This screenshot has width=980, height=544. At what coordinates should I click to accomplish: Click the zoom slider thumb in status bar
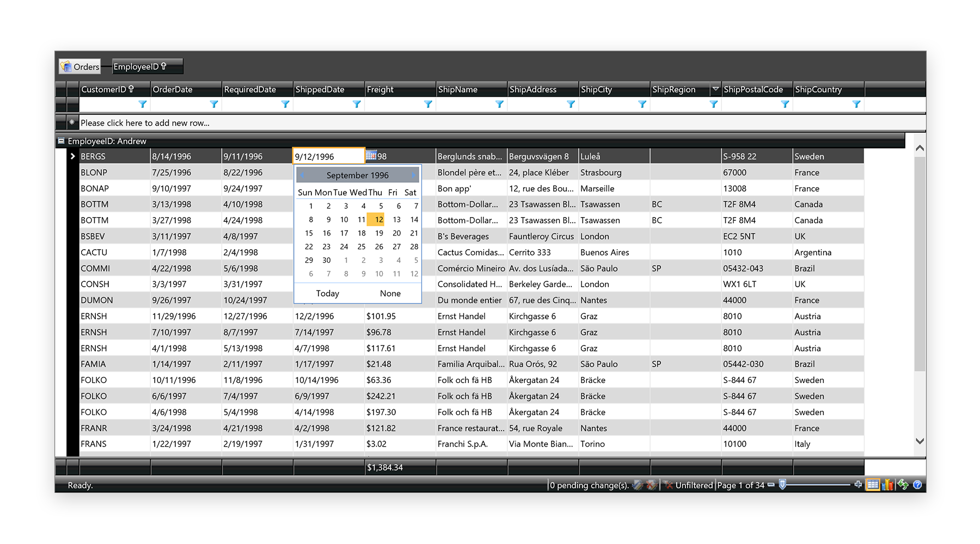[x=782, y=484]
